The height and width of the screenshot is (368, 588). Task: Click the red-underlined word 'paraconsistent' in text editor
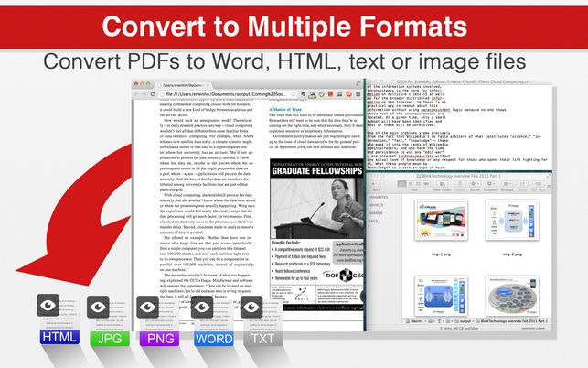click(x=435, y=110)
